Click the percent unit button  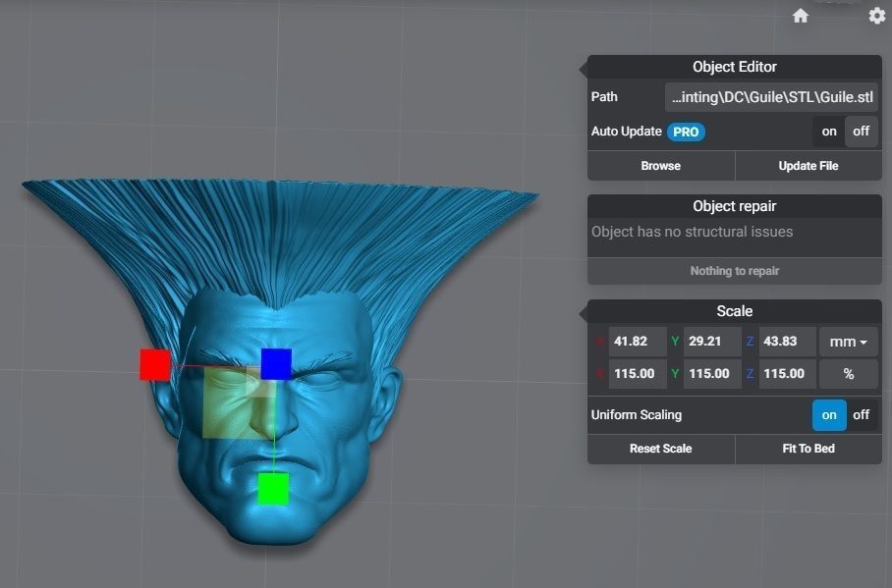pos(848,374)
